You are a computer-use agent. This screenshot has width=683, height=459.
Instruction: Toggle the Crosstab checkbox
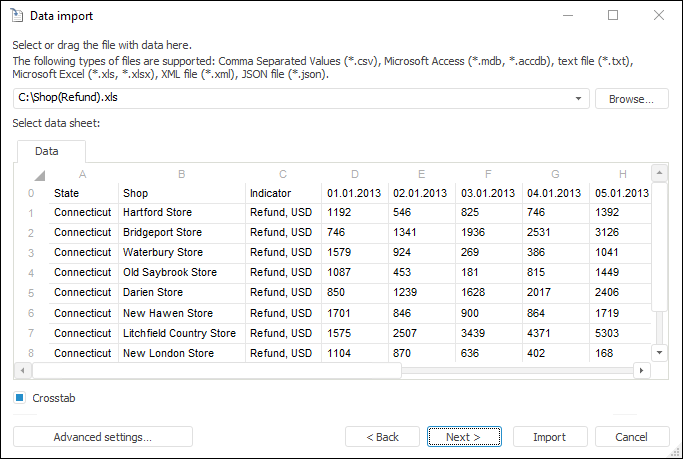pos(20,398)
